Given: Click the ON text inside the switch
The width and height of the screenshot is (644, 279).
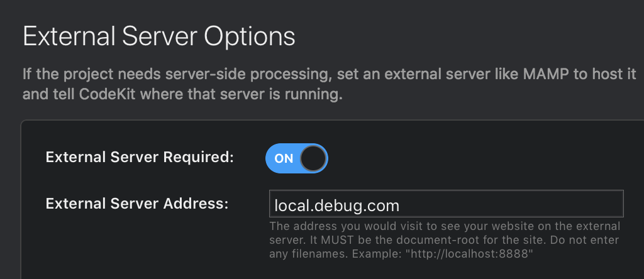Looking at the screenshot, I should point(284,158).
